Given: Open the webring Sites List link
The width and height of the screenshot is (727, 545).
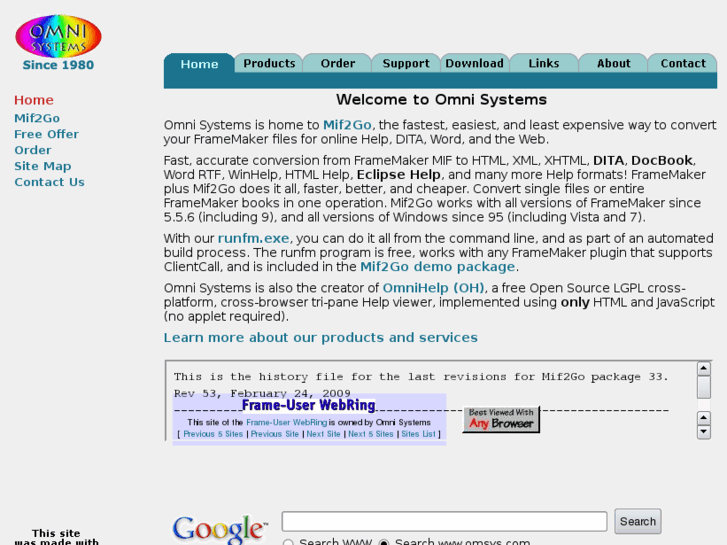Looking at the screenshot, I should 419,434.
